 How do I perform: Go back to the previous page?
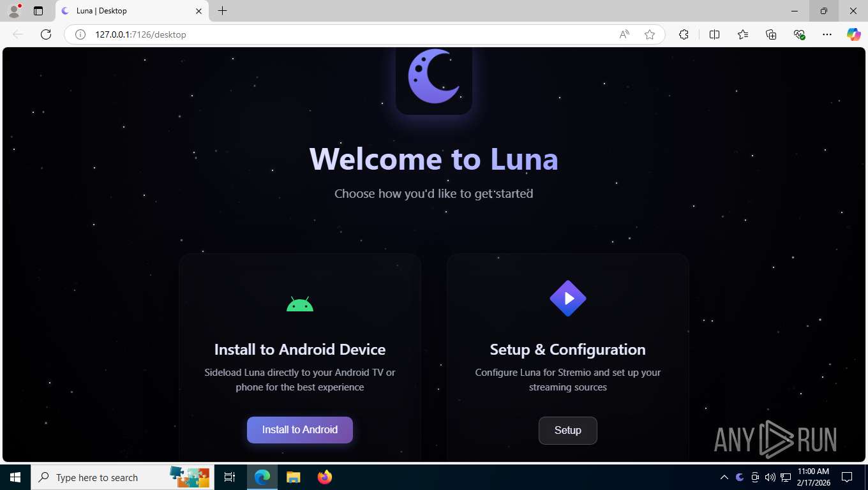tap(18, 34)
